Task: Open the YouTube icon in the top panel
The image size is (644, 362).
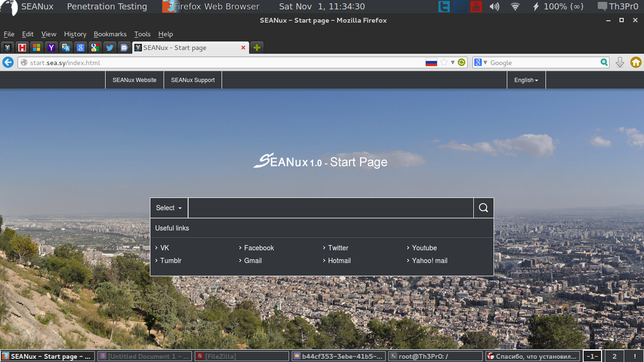Action: (x=475, y=6)
